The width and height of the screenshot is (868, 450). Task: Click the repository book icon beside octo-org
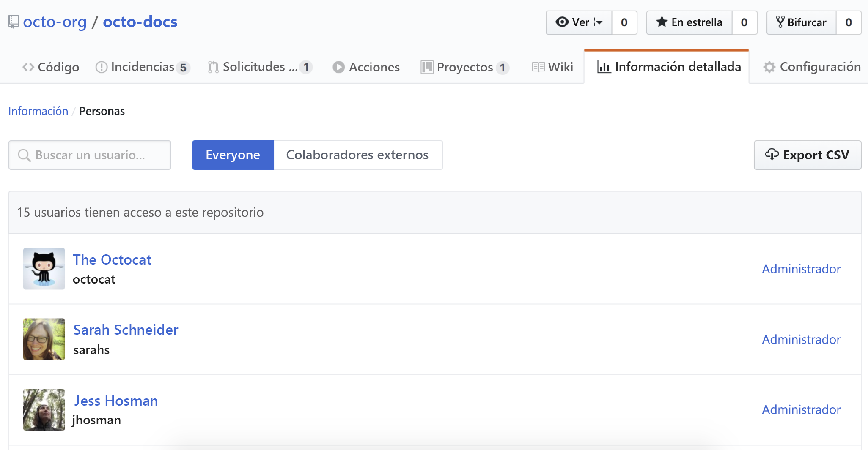[x=13, y=21]
